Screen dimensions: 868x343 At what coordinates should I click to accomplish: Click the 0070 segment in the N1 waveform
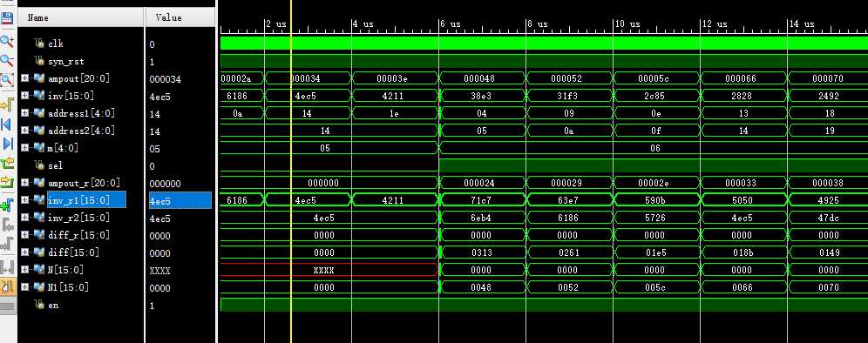pos(829,287)
